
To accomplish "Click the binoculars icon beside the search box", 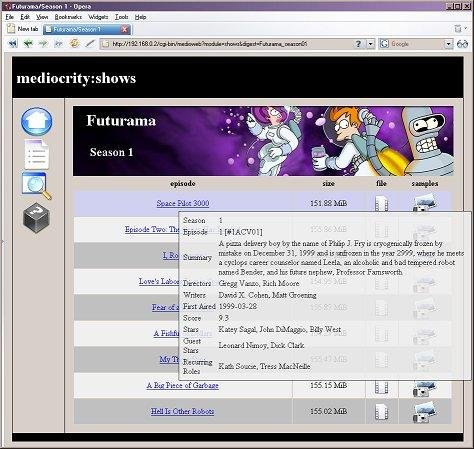I will click(x=462, y=44).
